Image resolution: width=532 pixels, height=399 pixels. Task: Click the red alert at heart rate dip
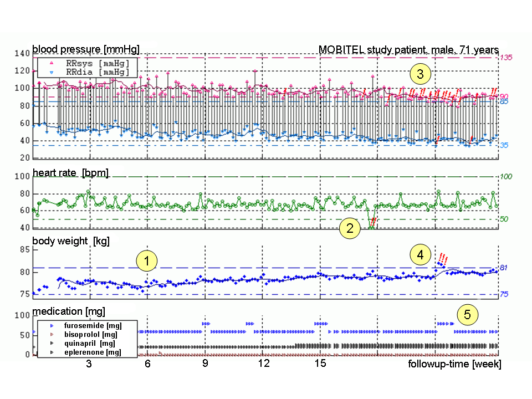tap(374, 222)
